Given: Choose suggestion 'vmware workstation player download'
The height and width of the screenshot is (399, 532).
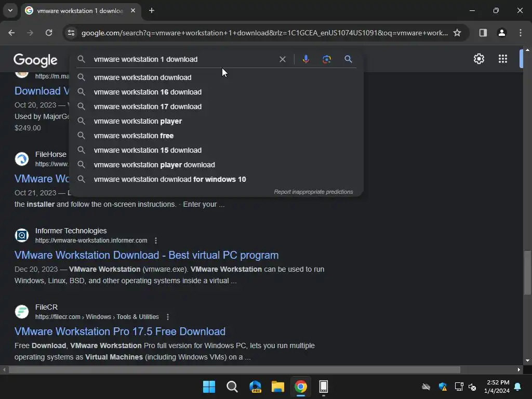Looking at the screenshot, I should 217,165.
